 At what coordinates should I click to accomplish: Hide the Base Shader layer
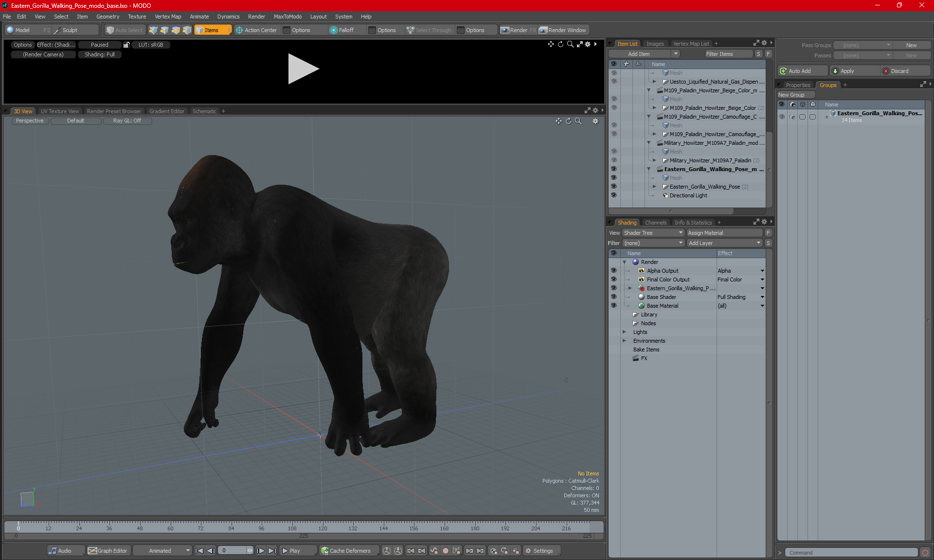tap(613, 297)
